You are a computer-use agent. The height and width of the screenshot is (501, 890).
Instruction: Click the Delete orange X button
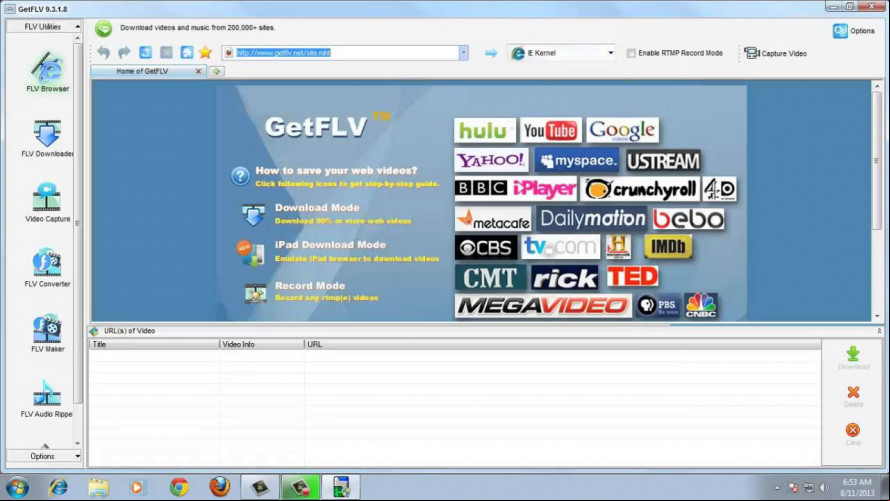coord(853,396)
